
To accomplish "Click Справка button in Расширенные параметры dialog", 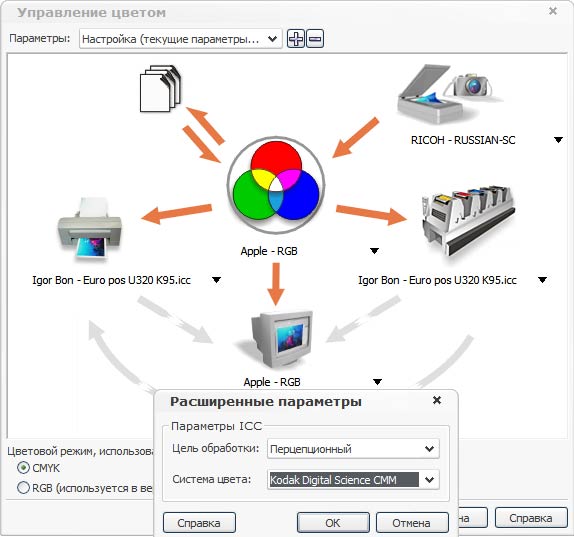I will point(199,523).
